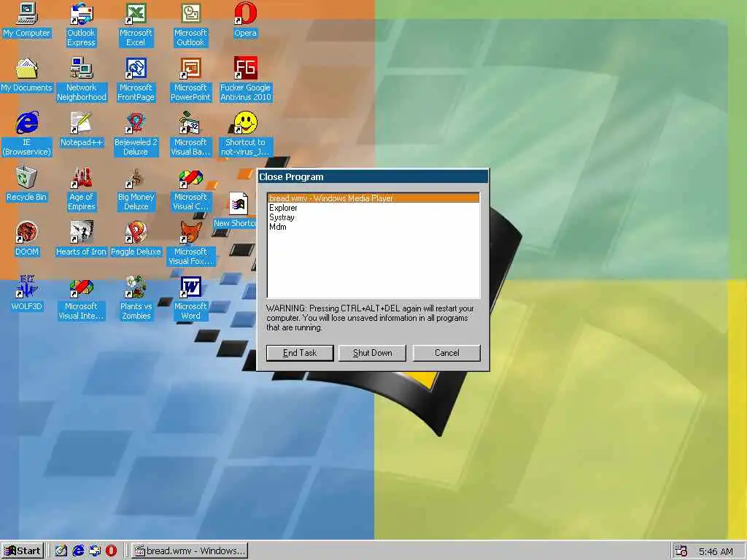The image size is (747, 560).
Task: Launch Outlook Express from quick launch
Action: [95, 551]
